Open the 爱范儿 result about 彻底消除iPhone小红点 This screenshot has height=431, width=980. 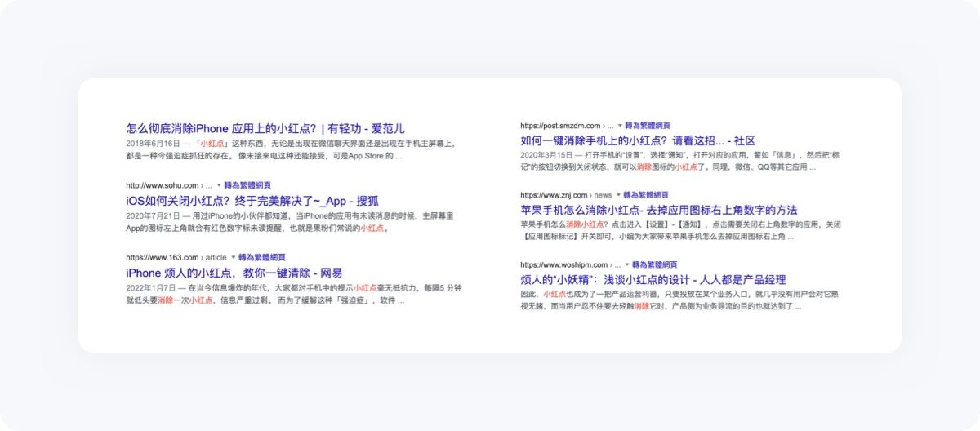pos(265,128)
